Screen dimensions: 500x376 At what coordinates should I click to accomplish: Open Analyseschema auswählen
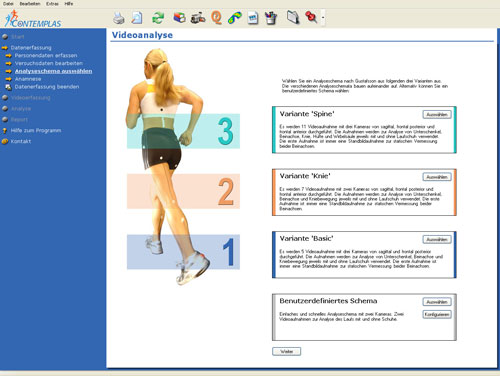point(53,71)
